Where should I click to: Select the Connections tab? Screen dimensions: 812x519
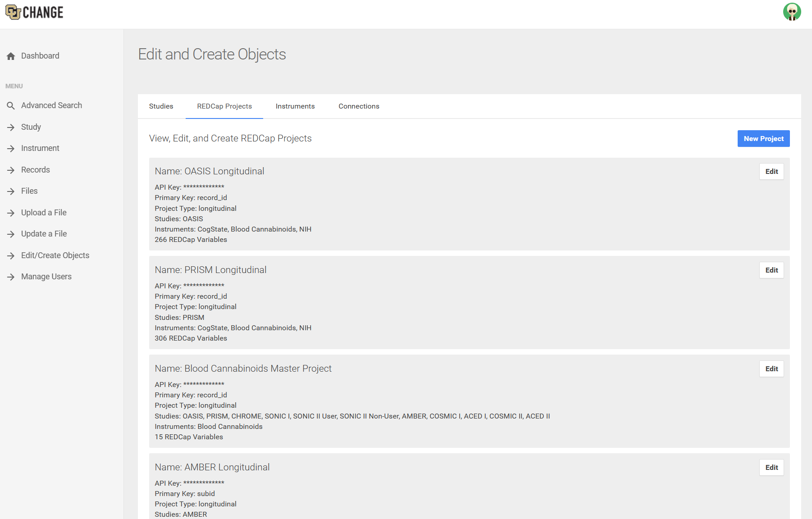pyautogui.click(x=359, y=106)
